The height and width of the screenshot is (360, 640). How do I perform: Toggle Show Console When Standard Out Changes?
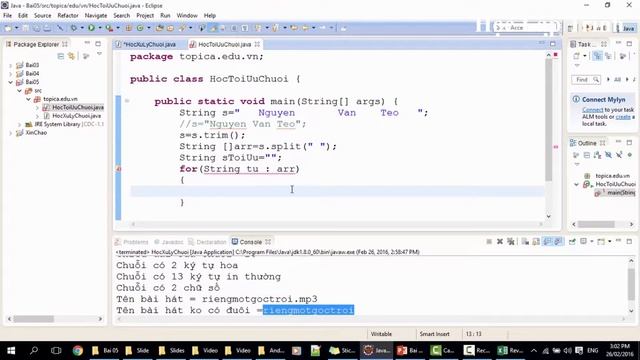coord(547,242)
